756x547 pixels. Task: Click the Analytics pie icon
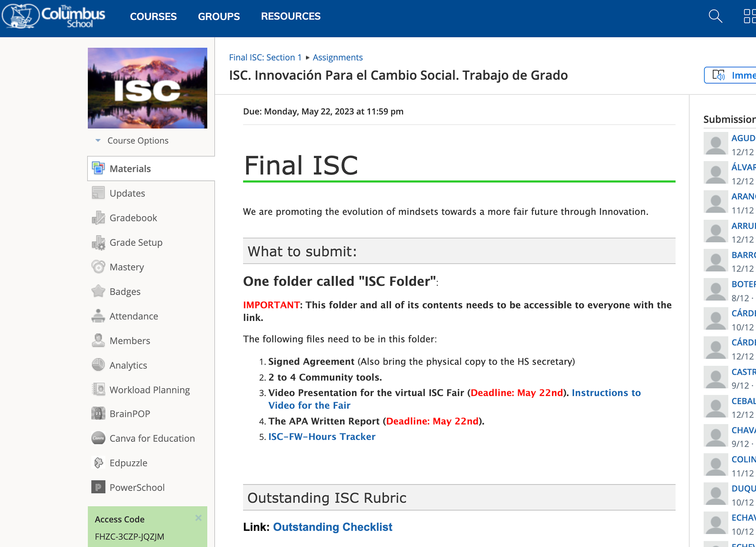(98, 365)
